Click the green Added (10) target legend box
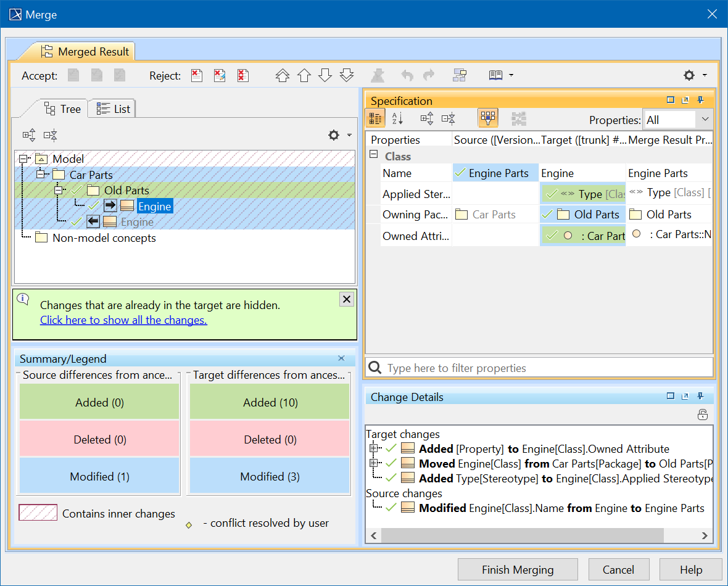The image size is (728, 586). pyautogui.click(x=270, y=402)
